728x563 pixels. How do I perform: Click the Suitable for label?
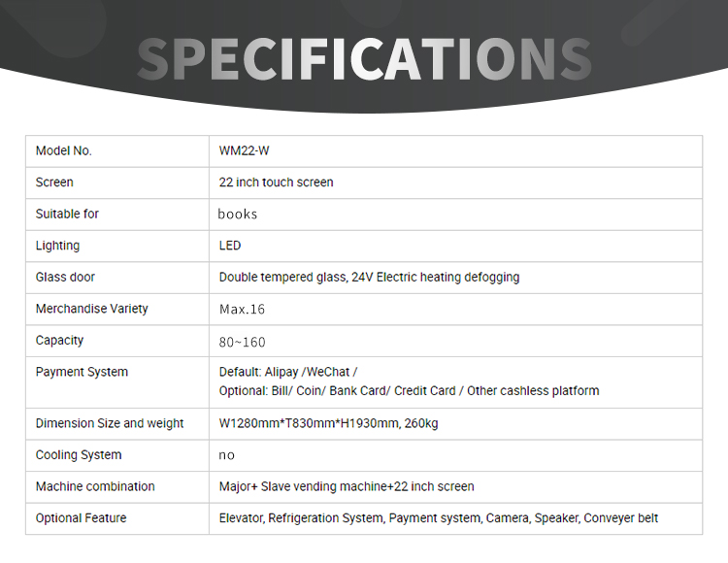(x=67, y=214)
